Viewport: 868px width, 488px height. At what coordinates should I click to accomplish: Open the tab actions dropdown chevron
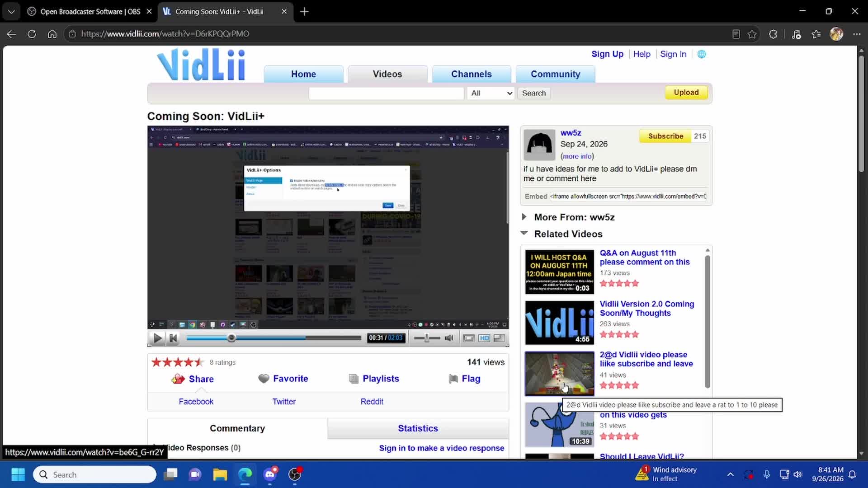(11, 12)
